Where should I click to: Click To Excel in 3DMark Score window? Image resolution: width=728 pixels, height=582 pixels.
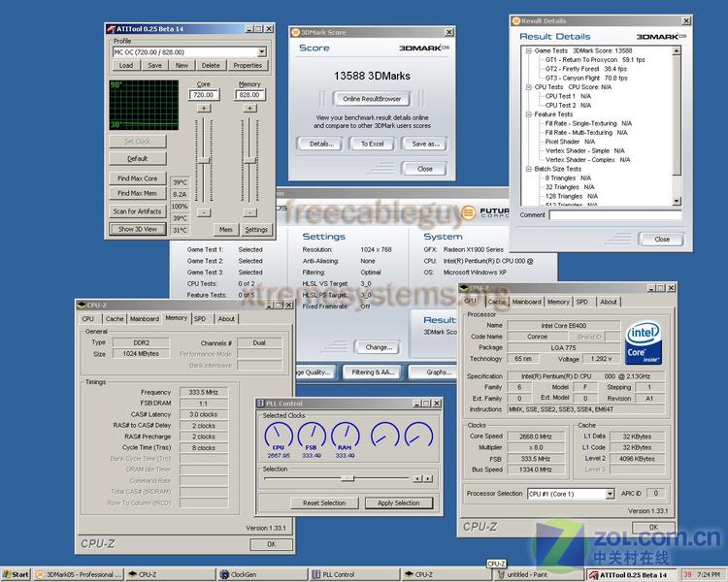tap(373, 144)
